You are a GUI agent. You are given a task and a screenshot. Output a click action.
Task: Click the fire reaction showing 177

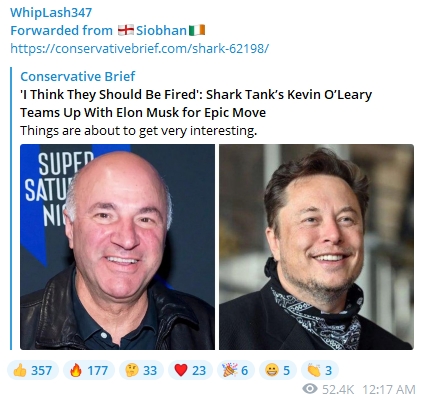click(x=89, y=370)
